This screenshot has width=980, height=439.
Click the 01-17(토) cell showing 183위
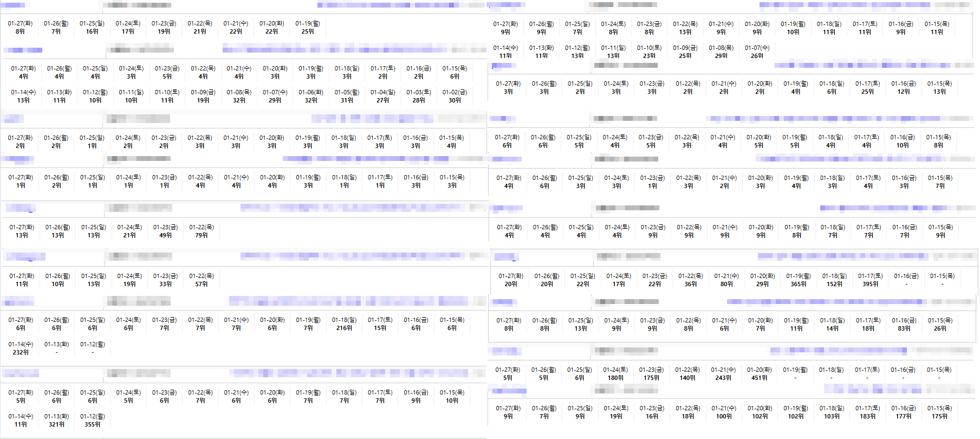[867, 412]
